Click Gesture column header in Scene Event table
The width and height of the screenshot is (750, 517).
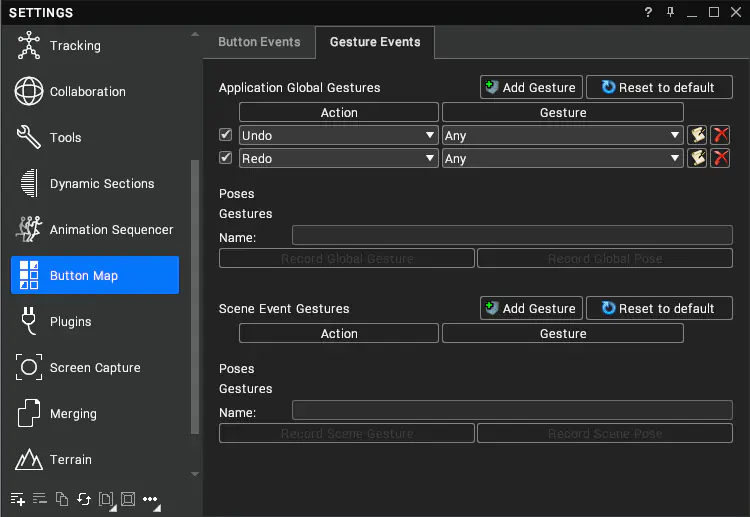pos(562,333)
